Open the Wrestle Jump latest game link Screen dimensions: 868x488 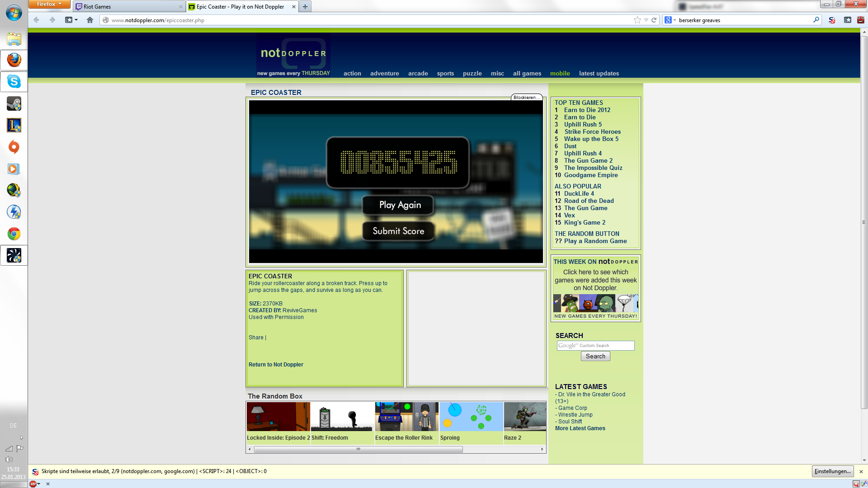575,415
